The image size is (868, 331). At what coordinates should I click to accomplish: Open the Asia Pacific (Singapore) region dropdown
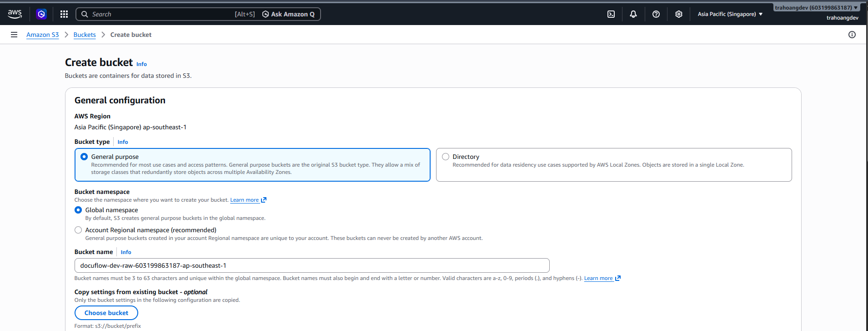pos(730,14)
